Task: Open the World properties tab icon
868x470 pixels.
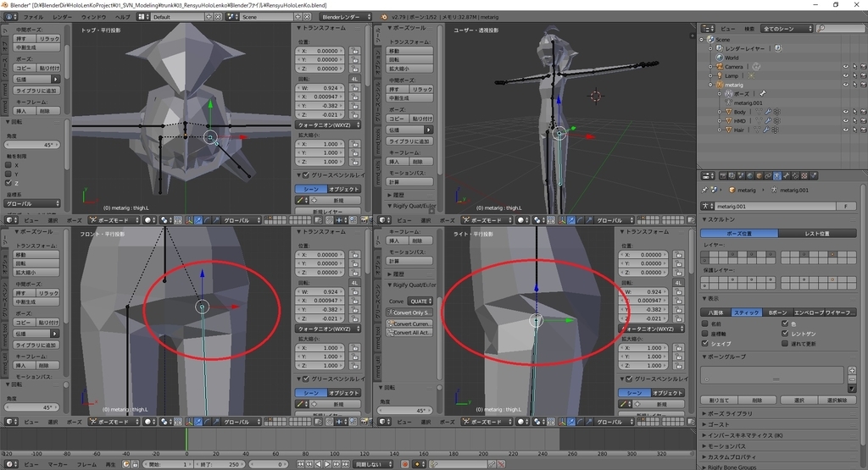Action: [750, 176]
